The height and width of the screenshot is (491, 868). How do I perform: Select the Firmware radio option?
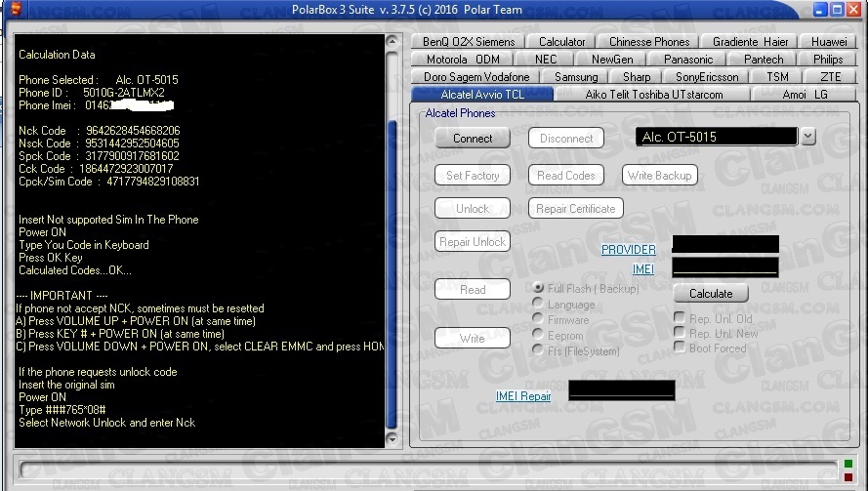[538, 319]
